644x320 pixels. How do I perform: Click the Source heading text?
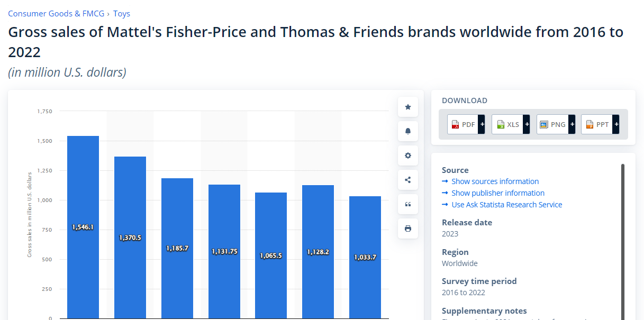[x=455, y=170]
